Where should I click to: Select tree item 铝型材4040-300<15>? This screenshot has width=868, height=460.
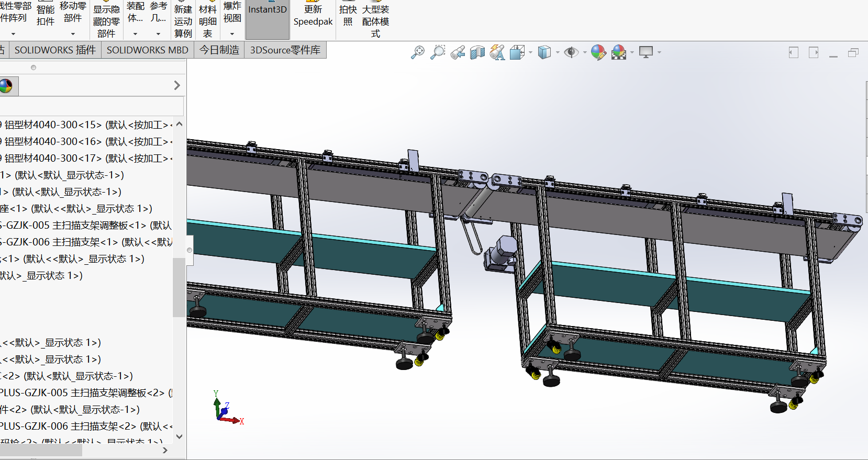pyautogui.click(x=86, y=125)
